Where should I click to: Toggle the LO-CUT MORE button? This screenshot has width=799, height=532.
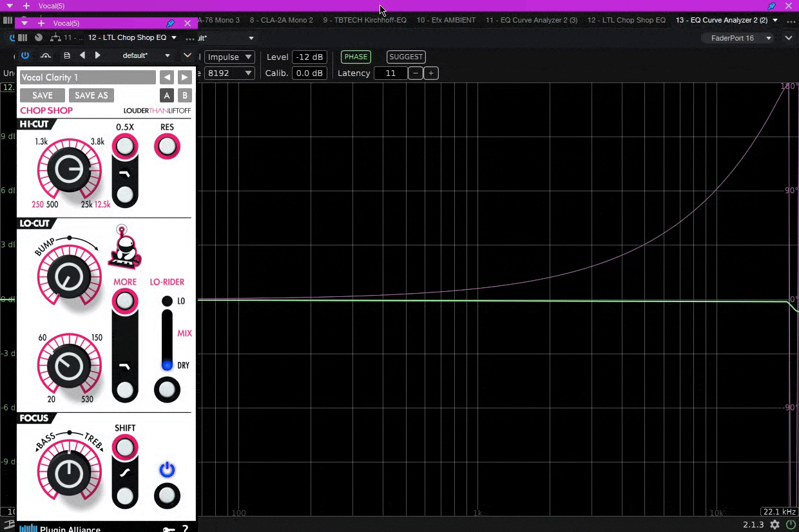point(125,301)
